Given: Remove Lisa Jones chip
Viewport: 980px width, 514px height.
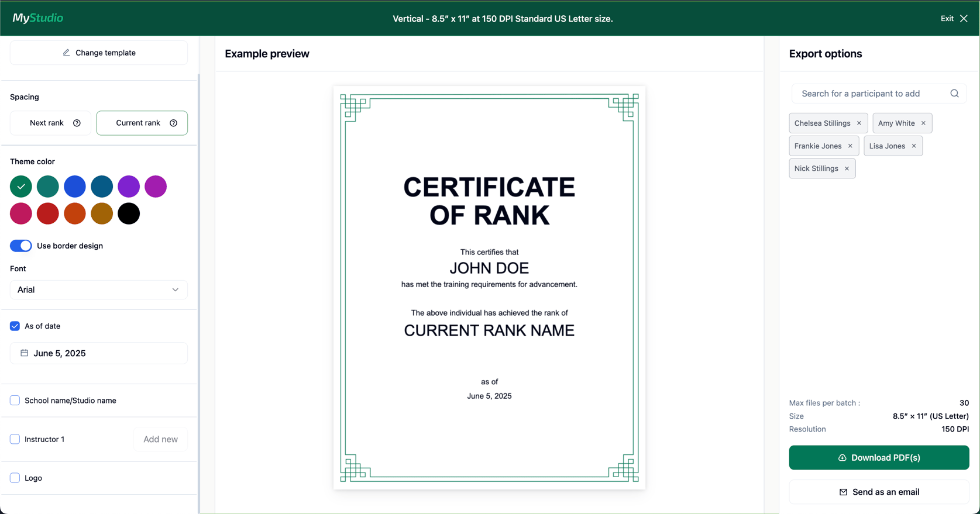Looking at the screenshot, I should click(914, 146).
